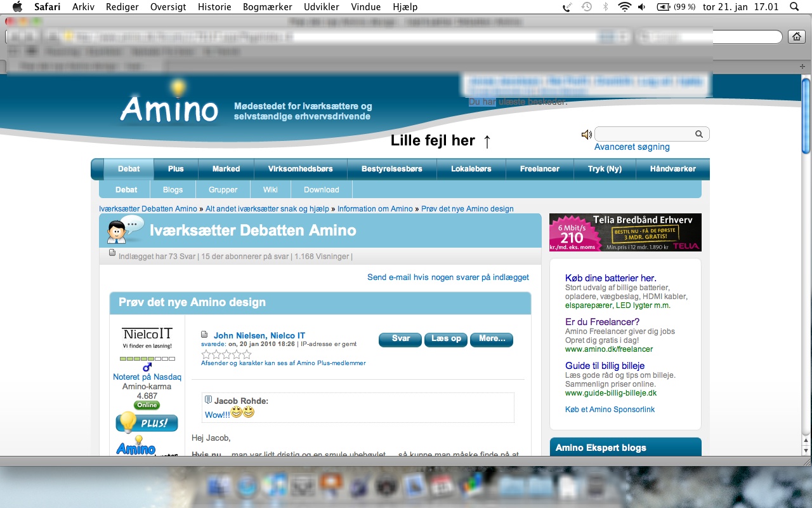Open the Iværksætter Debatten Amino breadcrumb

click(x=148, y=208)
